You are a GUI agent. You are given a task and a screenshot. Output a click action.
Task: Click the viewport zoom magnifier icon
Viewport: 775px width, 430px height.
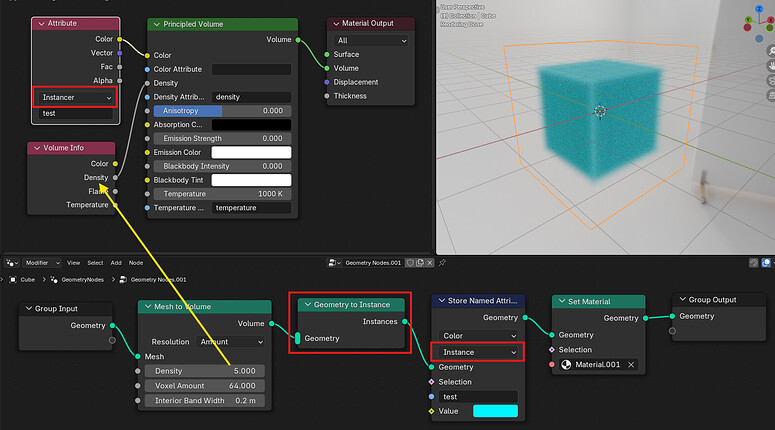point(771,51)
